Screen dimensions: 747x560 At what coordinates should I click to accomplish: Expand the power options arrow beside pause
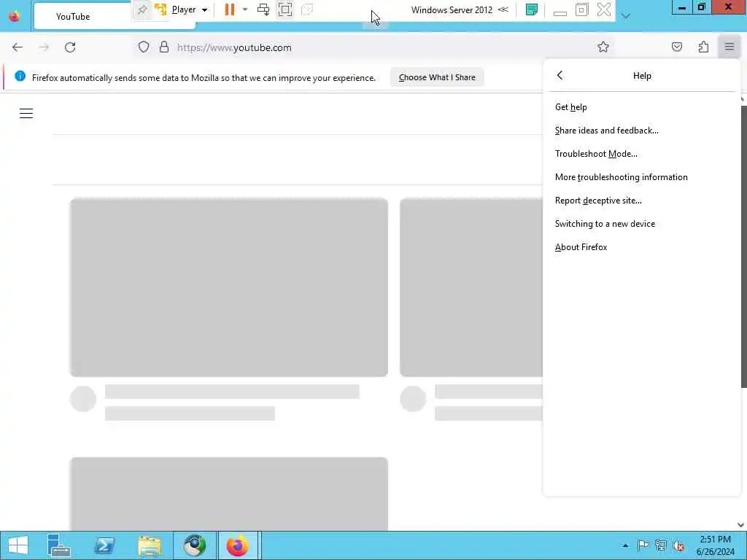(245, 9)
